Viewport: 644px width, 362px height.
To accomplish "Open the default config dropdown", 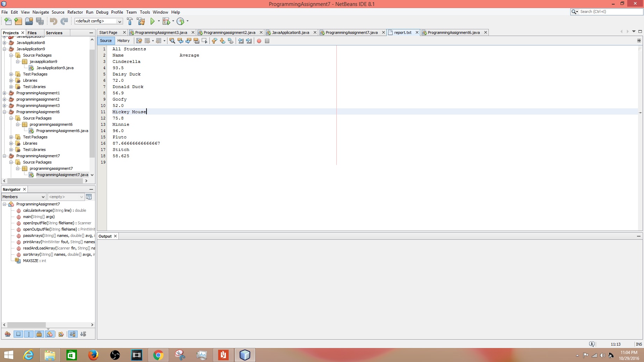I will coord(98,21).
